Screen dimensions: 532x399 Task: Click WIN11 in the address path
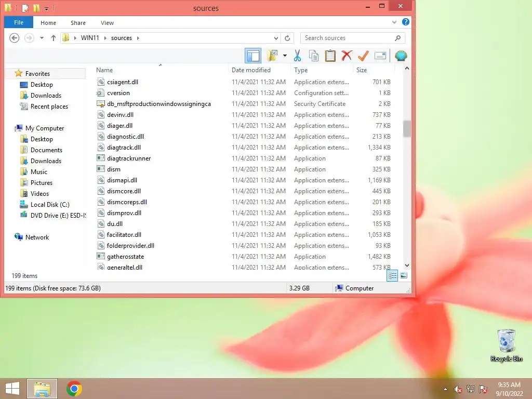[90, 37]
